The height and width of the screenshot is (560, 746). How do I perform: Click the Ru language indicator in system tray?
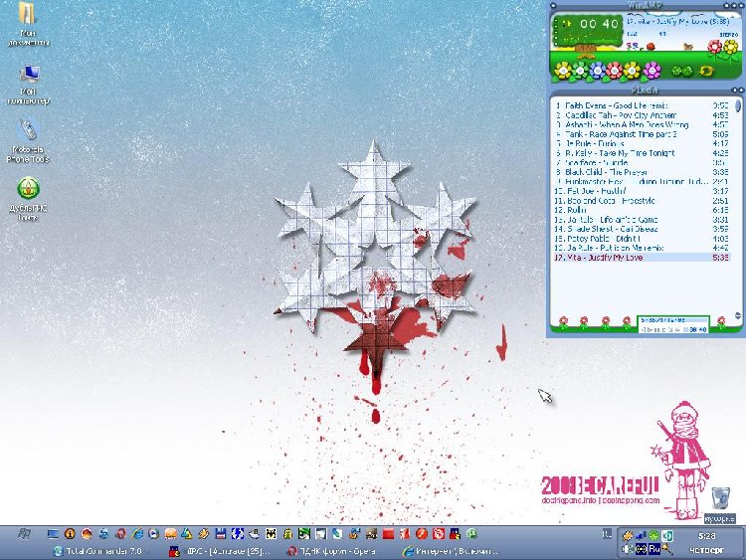pyautogui.click(x=654, y=549)
